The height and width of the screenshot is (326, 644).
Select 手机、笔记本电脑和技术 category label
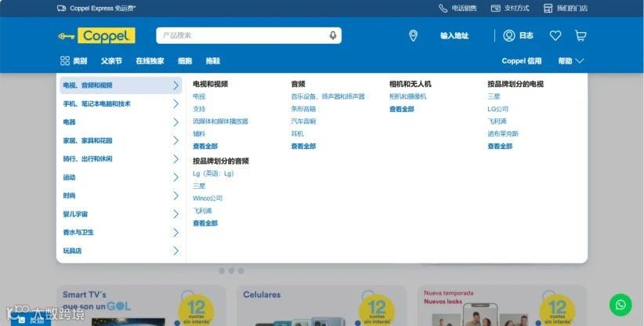(x=96, y=104)
